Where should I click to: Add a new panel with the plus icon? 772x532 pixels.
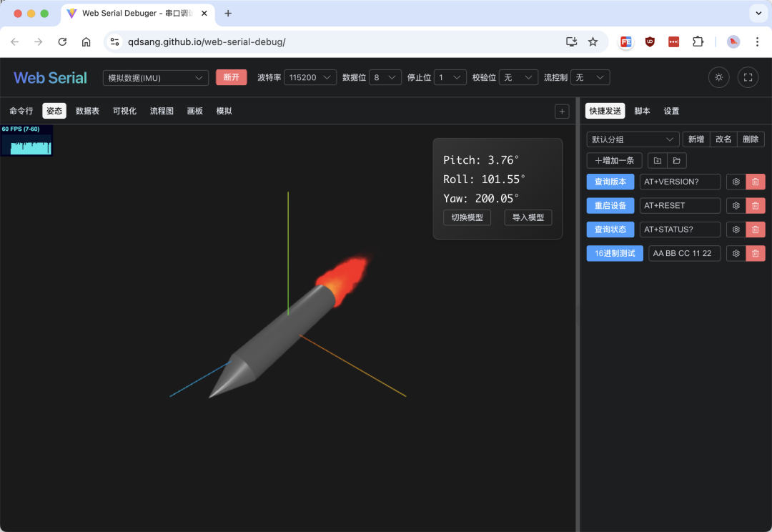tap(562, 111)
